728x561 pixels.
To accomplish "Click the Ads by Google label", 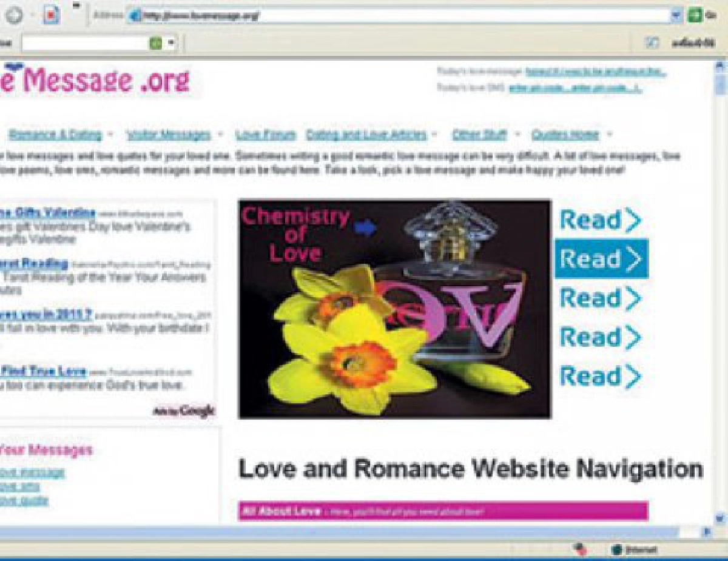I will pyautogui.click(x=183, y=411).
